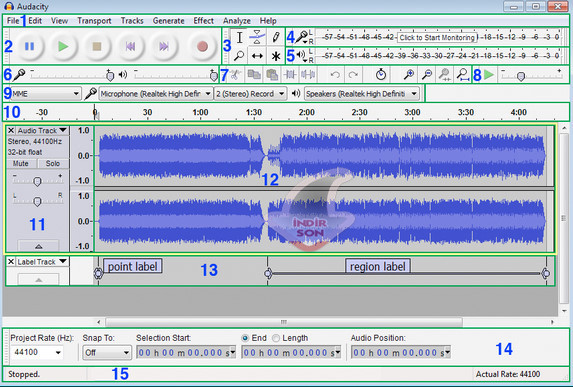
Task: Click the Cut scissors icon
Action: (x=236, y=75)
